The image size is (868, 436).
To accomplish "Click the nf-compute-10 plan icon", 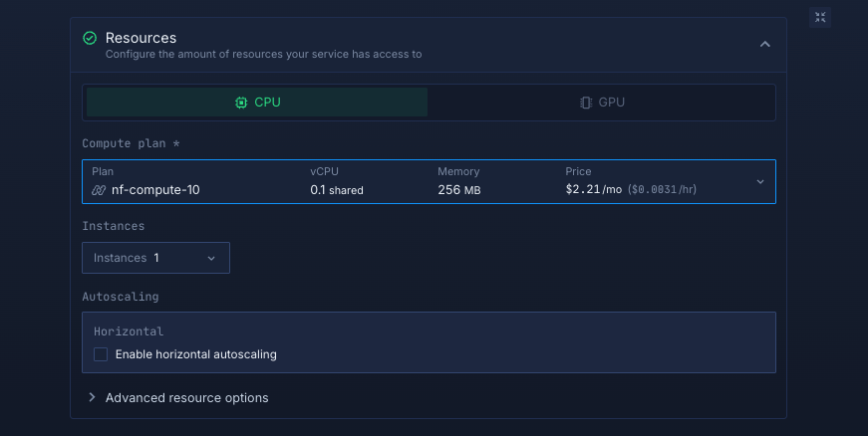I will click(99, 189).
